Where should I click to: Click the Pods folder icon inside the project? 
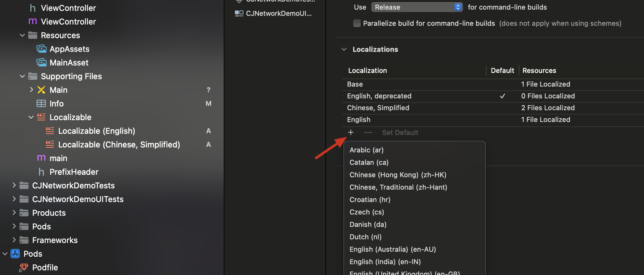(x=24, y=227)
